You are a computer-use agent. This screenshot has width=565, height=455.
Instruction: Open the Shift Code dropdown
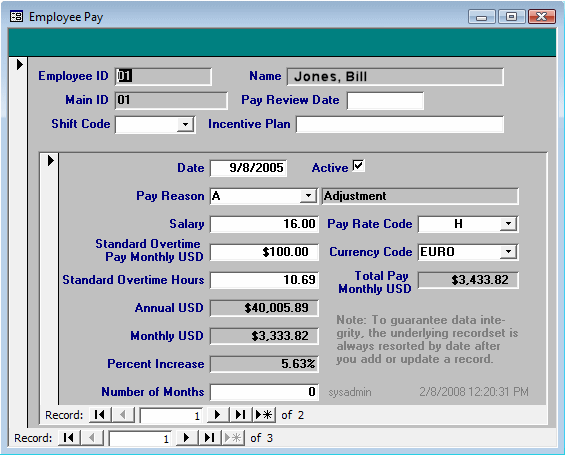[x=186, y=125]
